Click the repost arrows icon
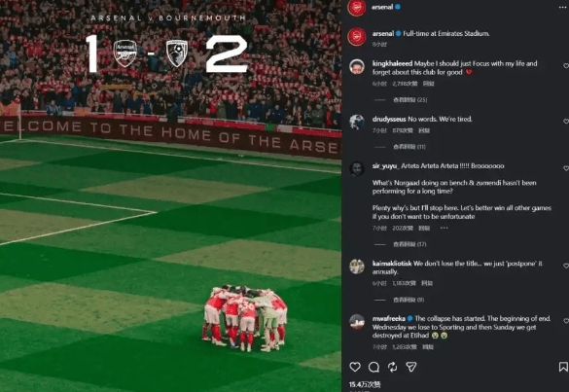569x392 pixels. (x=392, y=368)
